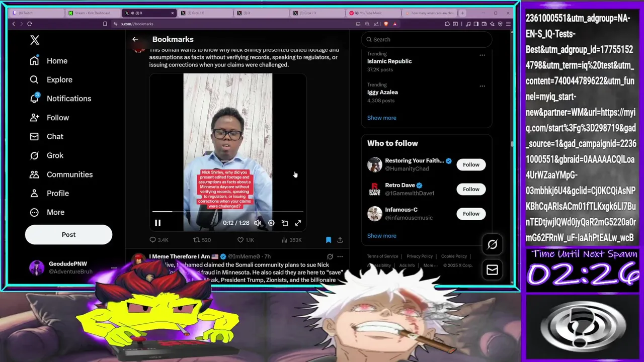Viewport: 644px width, 362px height.
Task: Open Profile in the sidebar
Action: pos(49,193)
